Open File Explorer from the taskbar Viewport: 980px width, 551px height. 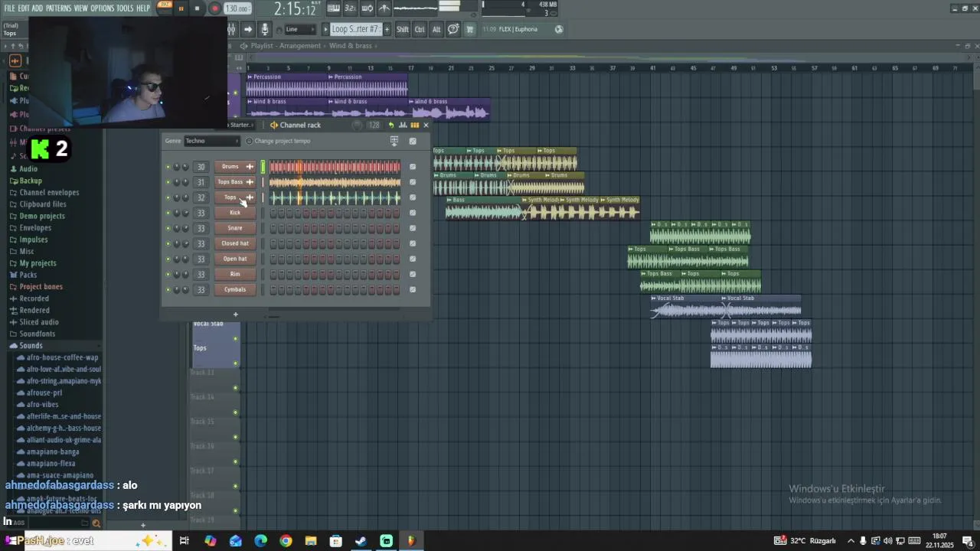[311, 541]
